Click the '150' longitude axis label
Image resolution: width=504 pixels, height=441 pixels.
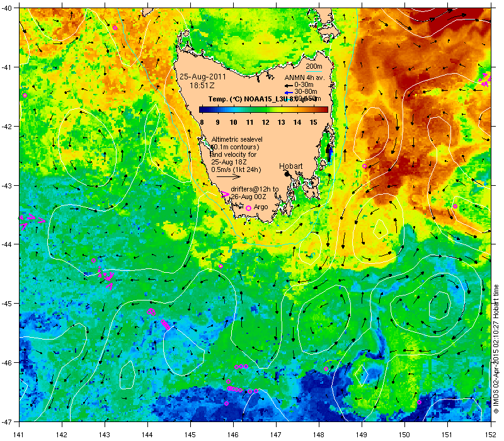pyautogui.click(x=404, y=435)
